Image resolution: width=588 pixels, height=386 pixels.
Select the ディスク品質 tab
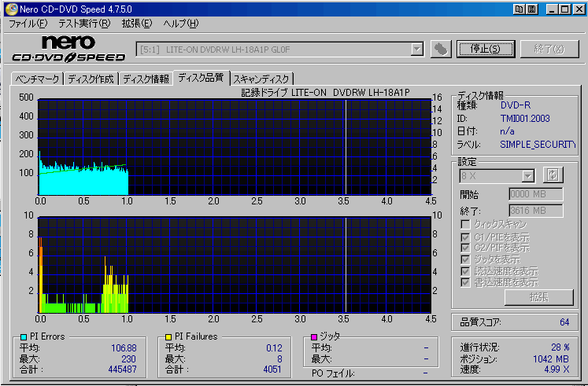point(201,78)
